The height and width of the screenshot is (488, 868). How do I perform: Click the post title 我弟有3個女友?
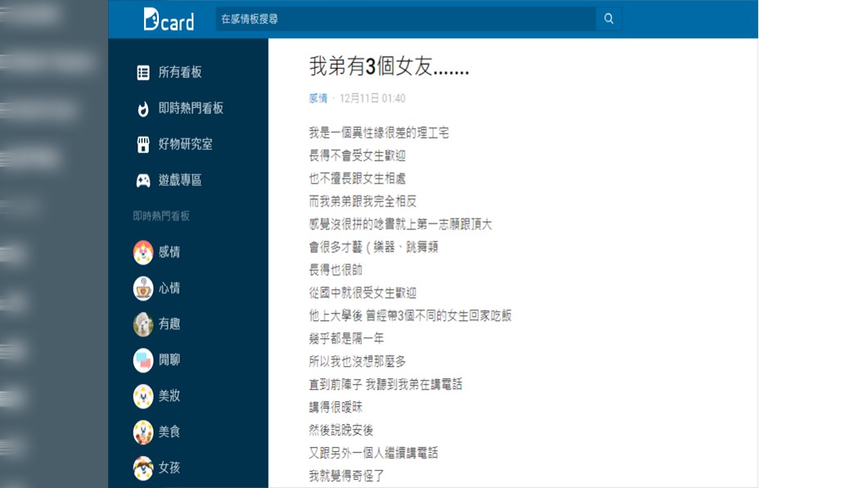(389, 66)
